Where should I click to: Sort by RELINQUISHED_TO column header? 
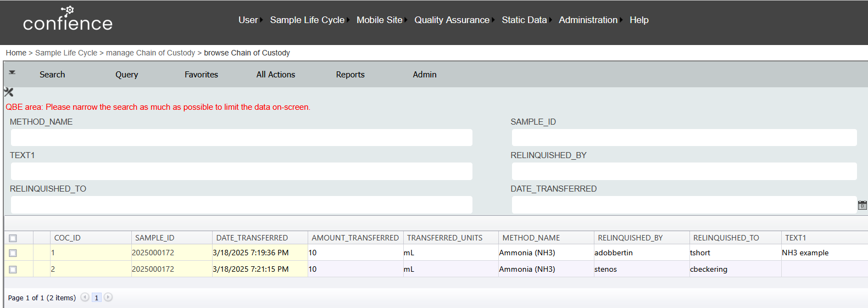coord(726,238)
